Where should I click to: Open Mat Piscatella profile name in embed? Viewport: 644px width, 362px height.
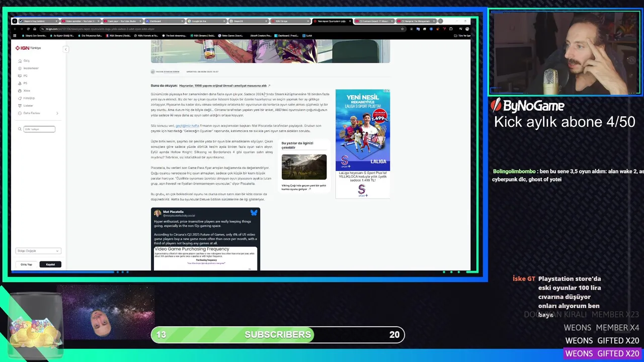pos(173,212)
